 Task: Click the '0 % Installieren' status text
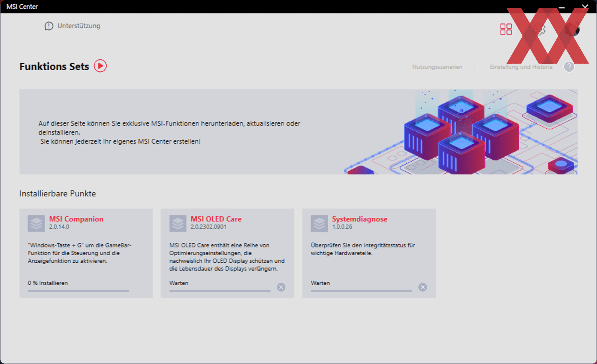tap(48, 283)
